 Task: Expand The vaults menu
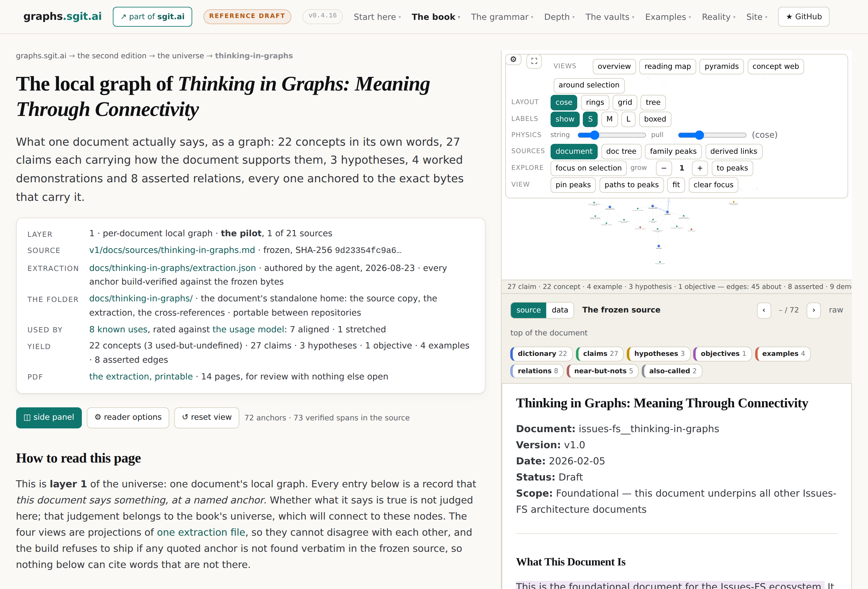pos(609,17)
